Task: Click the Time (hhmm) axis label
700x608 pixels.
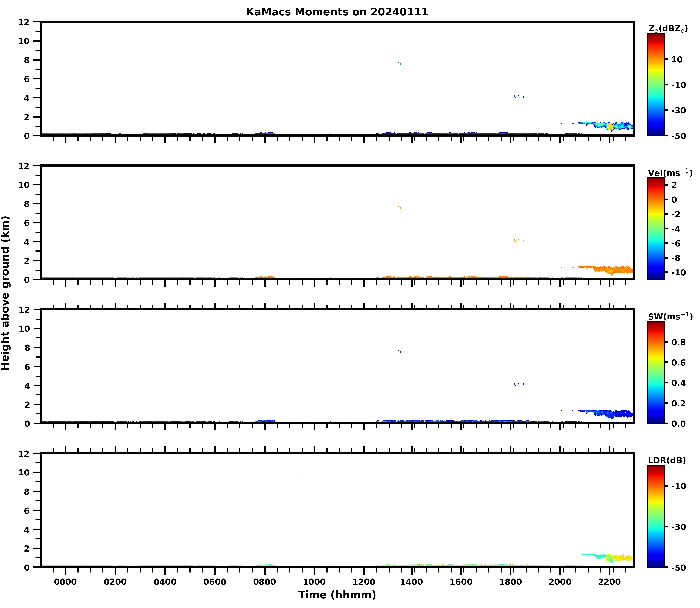Action: point(337,595)
